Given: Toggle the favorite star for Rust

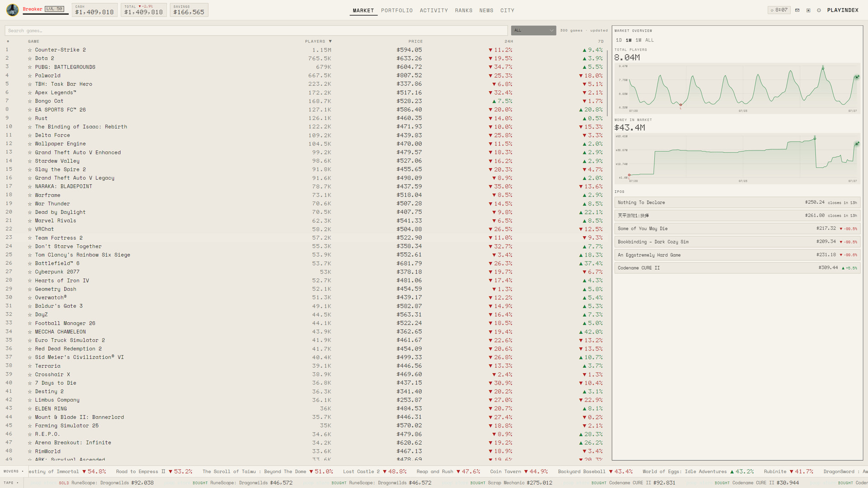Looking at the screenshot, I should point(30,118).
